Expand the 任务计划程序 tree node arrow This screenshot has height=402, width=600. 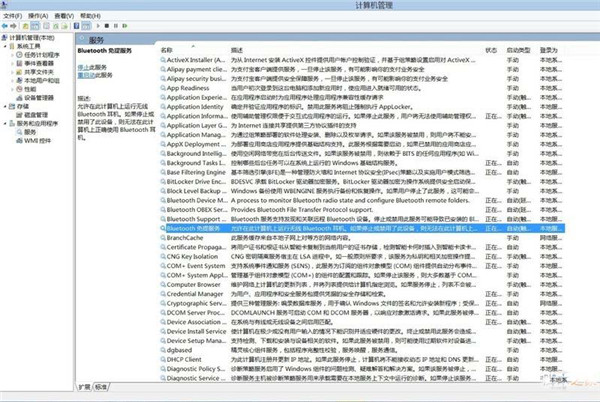click(x=12, y=55)
